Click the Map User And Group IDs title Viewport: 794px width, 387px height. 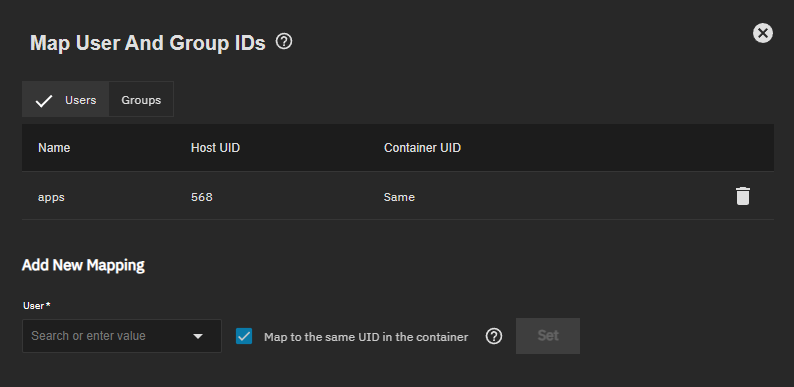pyautogui.click(x=148, y=43)
